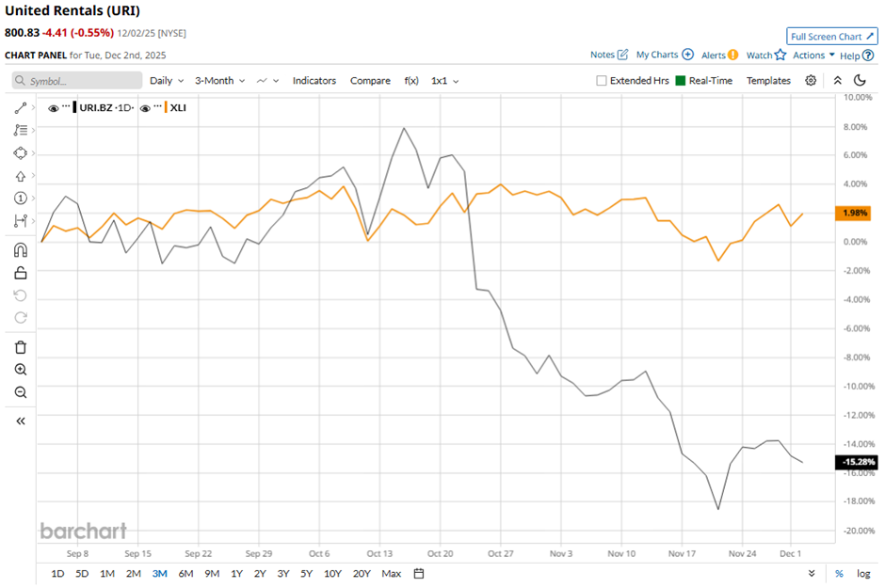Click the Help question mark icon
Viewport: 885px width, 588px height.
click(x=868, y=56)
